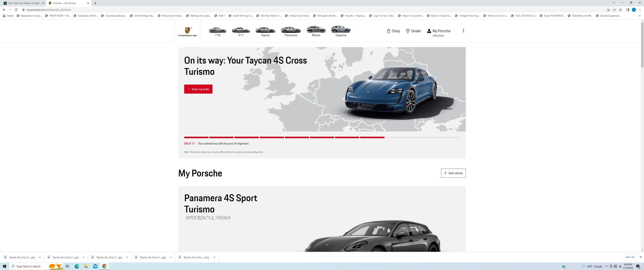The width and height of the screenshot is (644, 270).
Task: Click the share page icon in address bar
Action: tap(614, 10)
